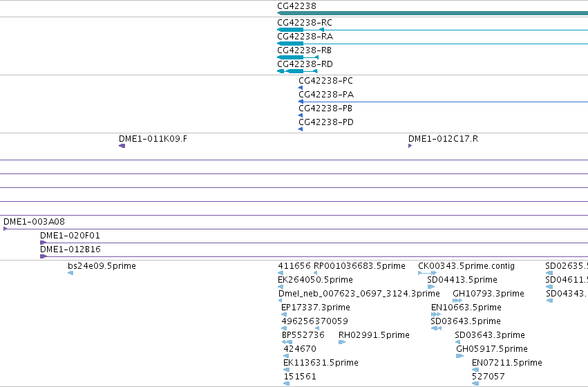Click the glyph under SD03643.5prime
The image size is (588, 387).
click(x=436, y=328)
